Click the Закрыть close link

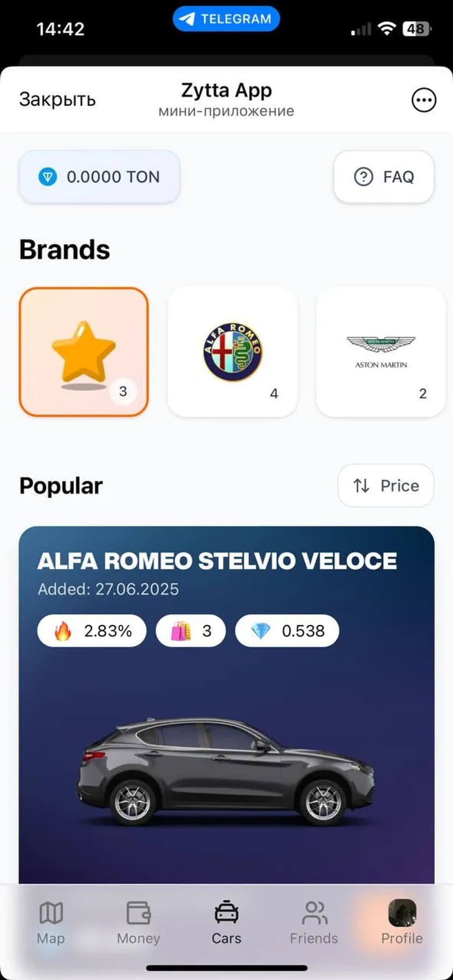(x=57, y=99)
